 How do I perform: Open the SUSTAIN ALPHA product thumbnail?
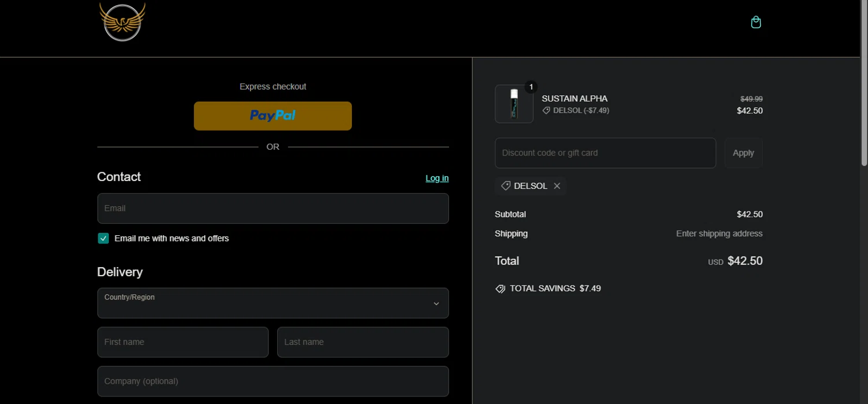coord(514,104)
